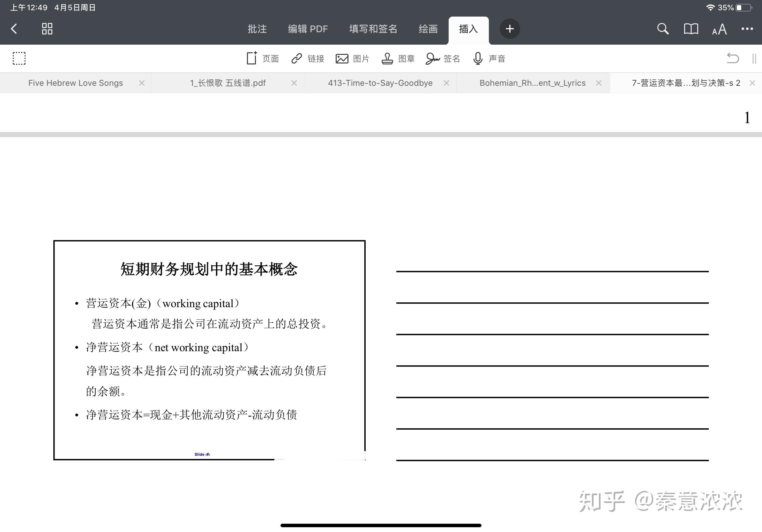The width and height of the screenshot is (762, 532).
Task: Insert a link (链接)
Action: pyautogui.click(x=307, y=58)
